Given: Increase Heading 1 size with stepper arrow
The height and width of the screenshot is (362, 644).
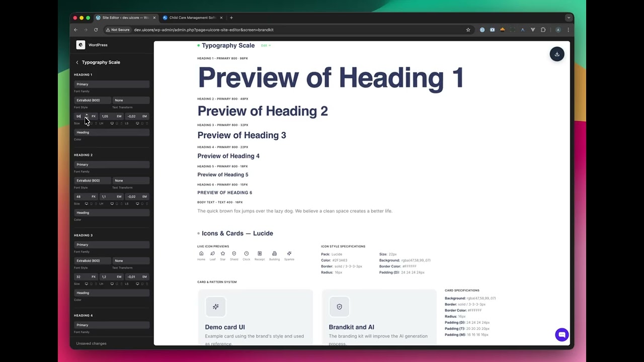Looking at the screenshot, I should tap(87, 115).
